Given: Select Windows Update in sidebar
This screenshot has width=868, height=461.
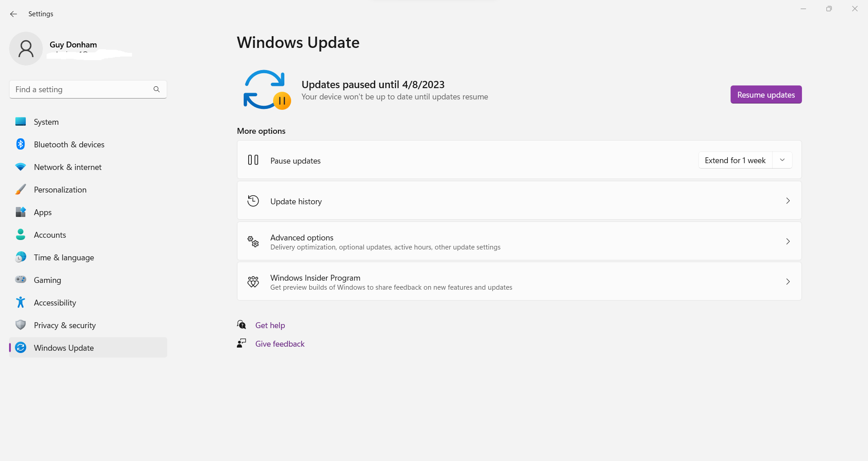Looking at the screenshot, I should coord(88,348).
